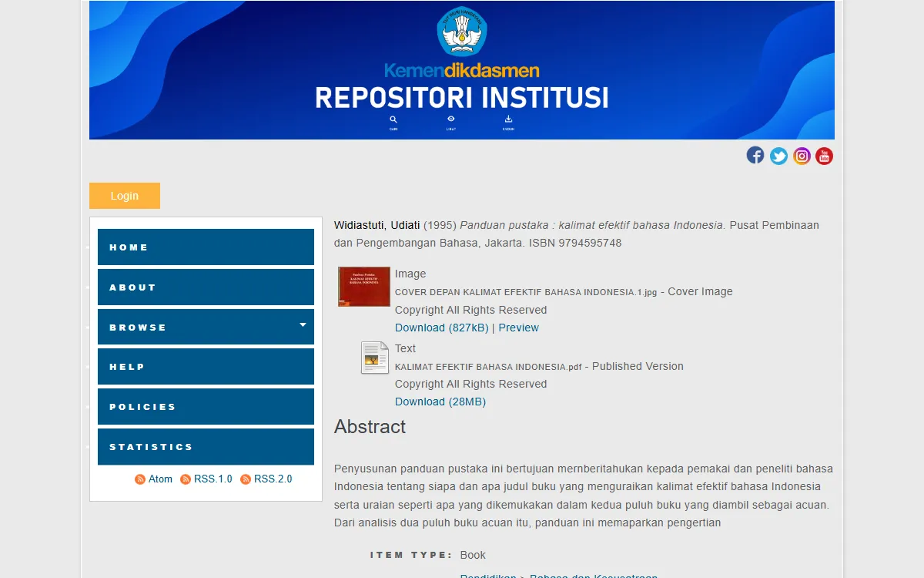
Task: Click the Item Type value Book
Action: coord(473,555)
